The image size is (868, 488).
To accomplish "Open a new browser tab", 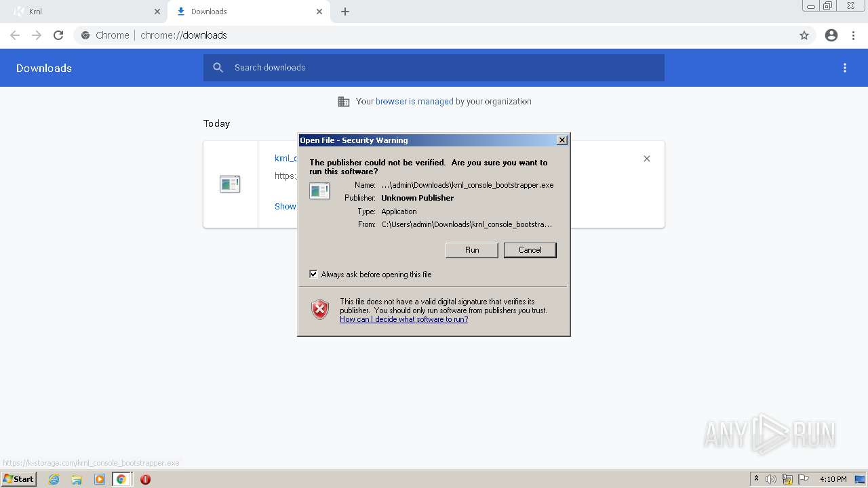I will point(345,12).
